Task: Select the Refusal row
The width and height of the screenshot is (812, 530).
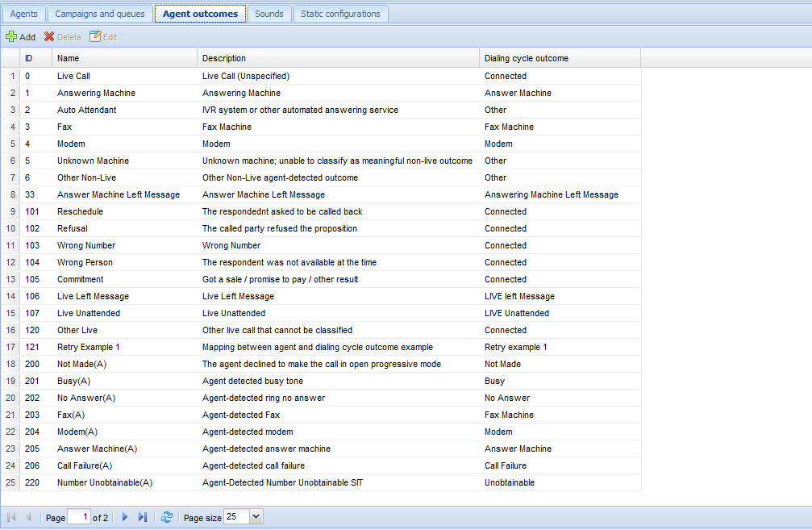Action: pyautogui.click(x=321, y=228)
